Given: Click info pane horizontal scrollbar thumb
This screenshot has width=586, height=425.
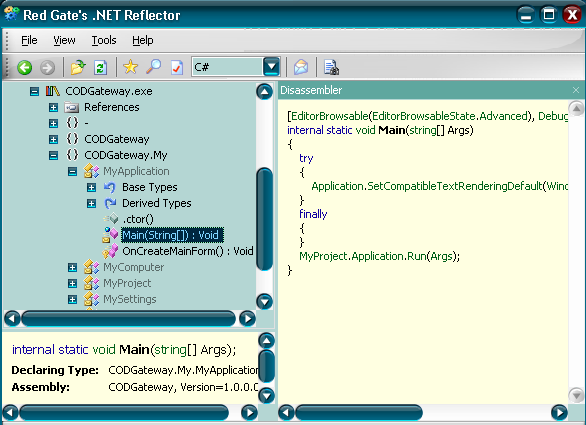Looking at the screenshot, I should [124, 413].
